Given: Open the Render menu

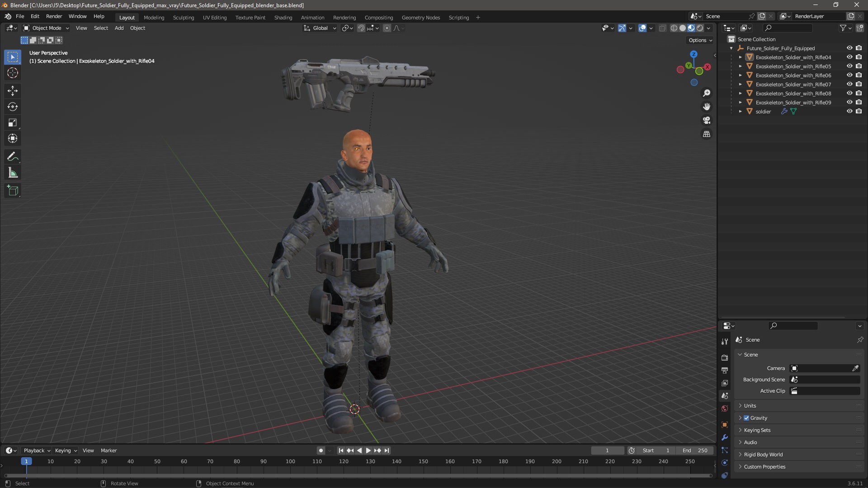Looking at the screenshot, I should [54, 16].
